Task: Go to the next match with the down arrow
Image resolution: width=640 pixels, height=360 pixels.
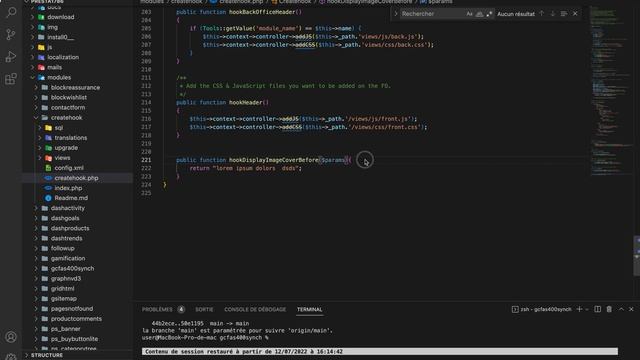Action: [x=553, y=13]
